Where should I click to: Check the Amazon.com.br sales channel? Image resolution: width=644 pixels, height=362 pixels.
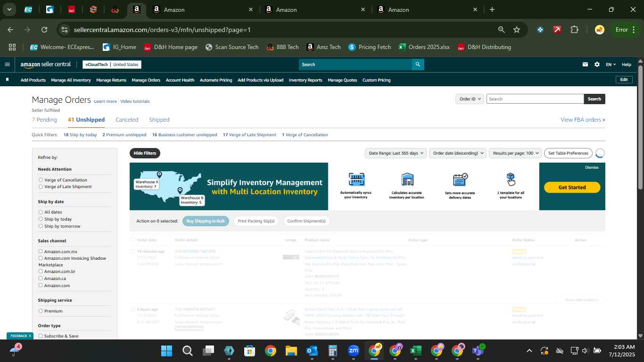(x=41, y=271)
